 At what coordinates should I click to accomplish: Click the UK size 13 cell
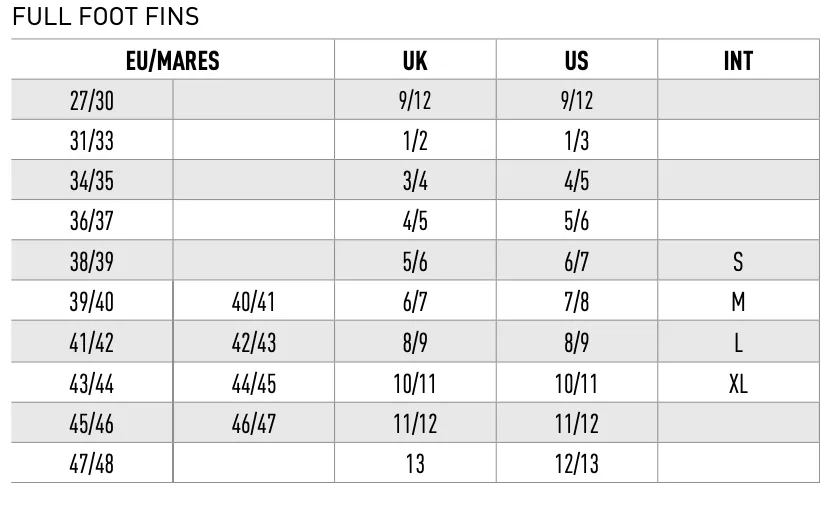415,463
